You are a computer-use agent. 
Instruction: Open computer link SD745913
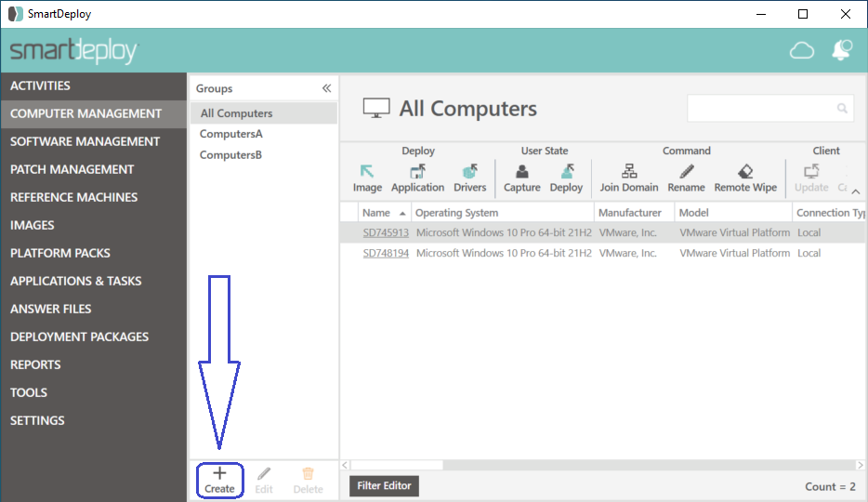[386, 233]
